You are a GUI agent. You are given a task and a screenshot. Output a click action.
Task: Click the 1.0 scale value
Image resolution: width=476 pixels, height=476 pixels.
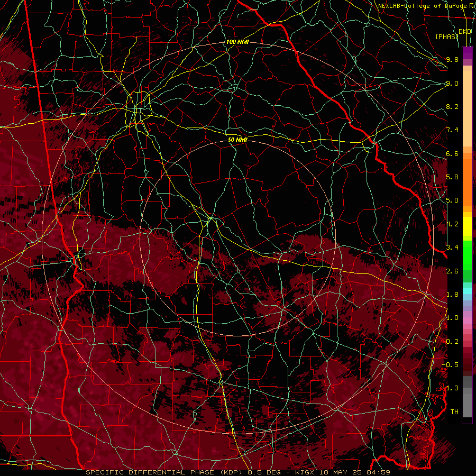click(x=452, y=318)
